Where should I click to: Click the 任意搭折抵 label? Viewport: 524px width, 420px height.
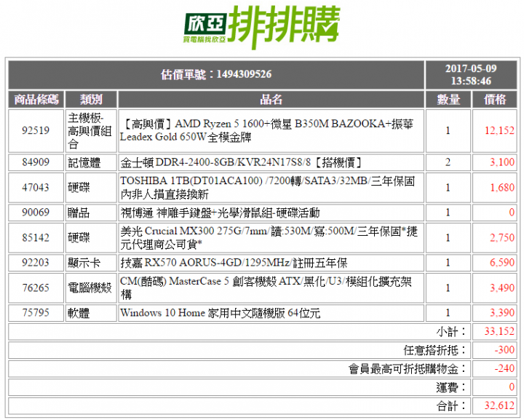(x=434, y=350)
